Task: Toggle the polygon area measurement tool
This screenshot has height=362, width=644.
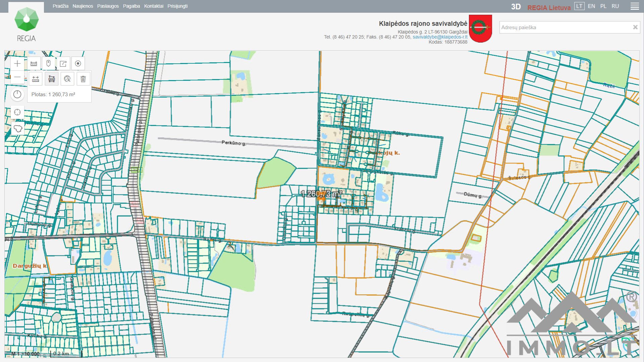Action: (52, 79)
